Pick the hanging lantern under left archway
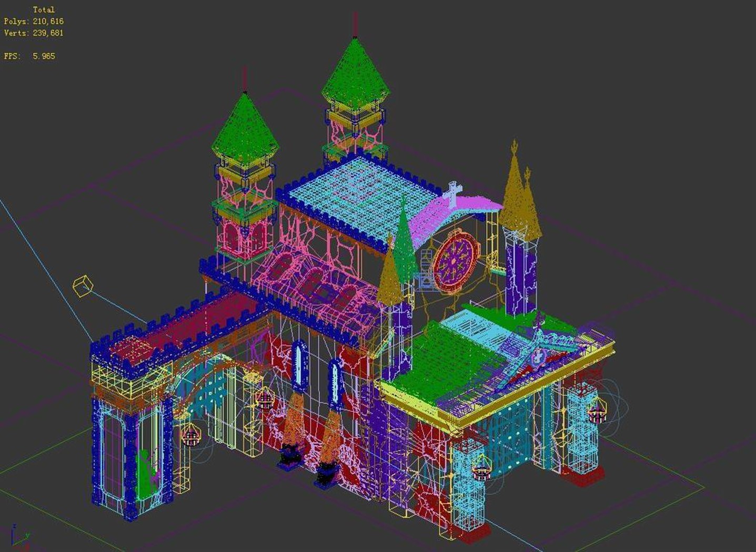756x552 pixels. point(191,436)
